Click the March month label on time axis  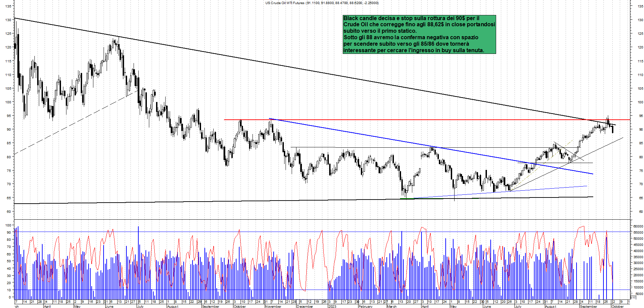[392, 306]
